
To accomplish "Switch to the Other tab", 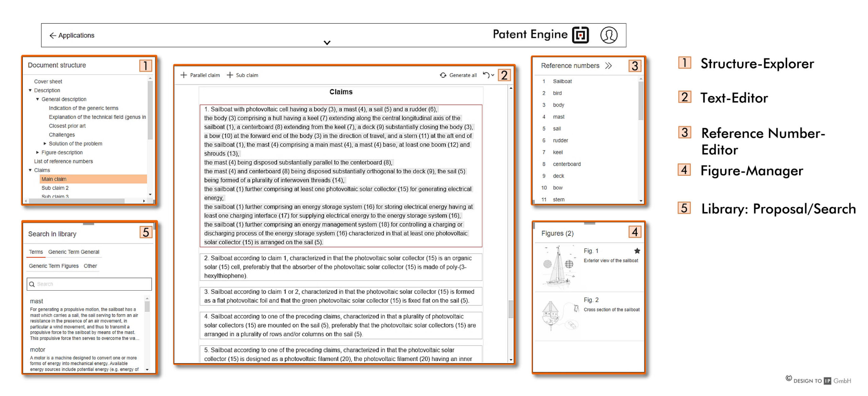I will pos(90,266).
